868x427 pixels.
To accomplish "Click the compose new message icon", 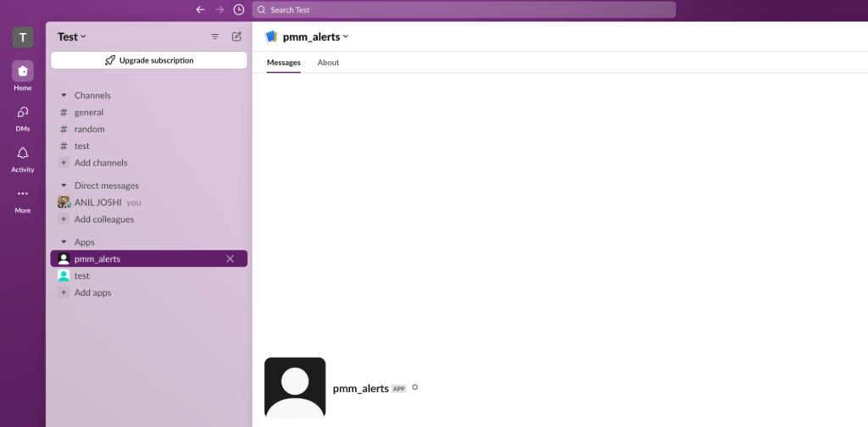I will (236, 36).
